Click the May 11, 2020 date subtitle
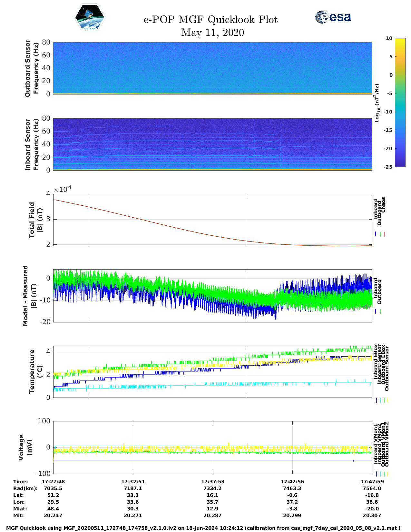Screen dimensions: 411x532 click(212, 33)
